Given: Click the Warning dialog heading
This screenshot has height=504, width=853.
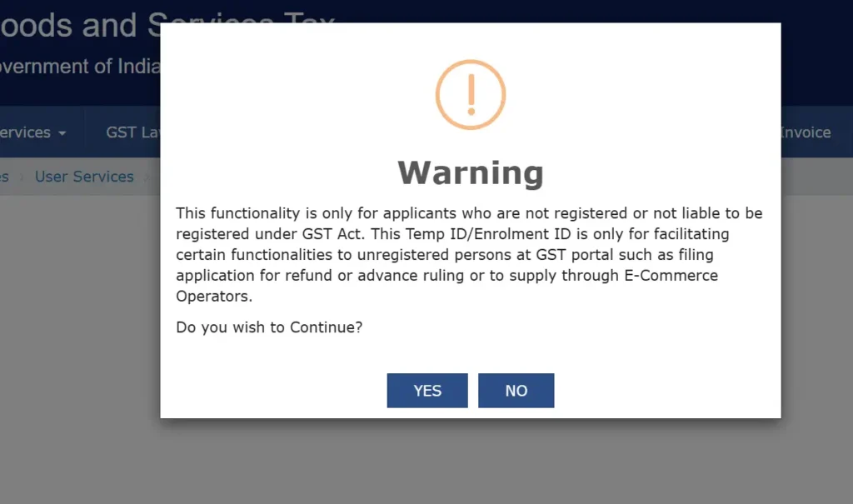Looking at the screenshot, I should click(x=470, y=173).
